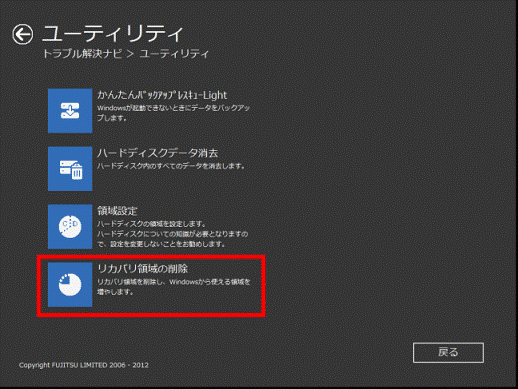Click description 'Windowsが起動できないときにデータをバックアップします'
Screen dimensions: 518x389
(173, 113)
